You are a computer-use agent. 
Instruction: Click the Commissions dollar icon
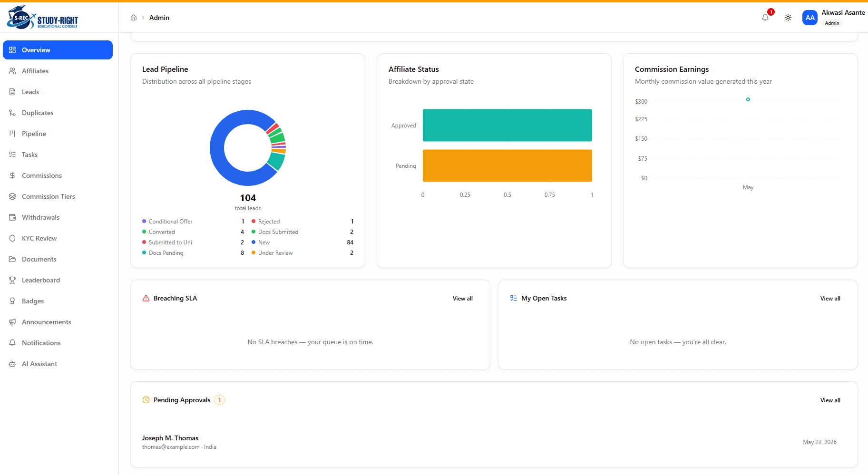coord(12,175)
